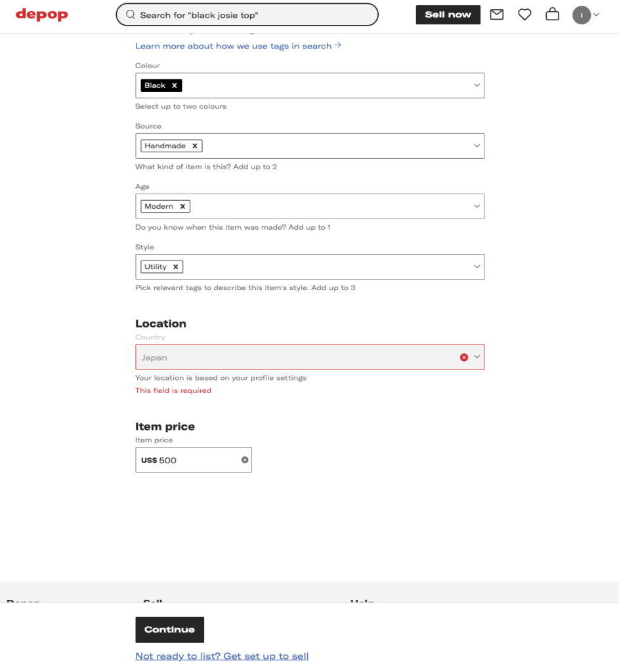Expand the Style dropdown
619x672 pixels.
tap(477, 267)
